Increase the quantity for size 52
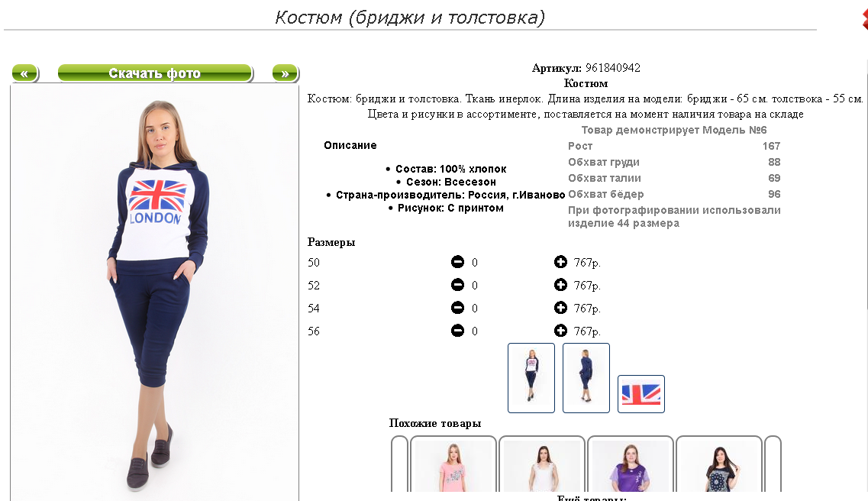This screenshot has height=501, width=868. [560, 285]
